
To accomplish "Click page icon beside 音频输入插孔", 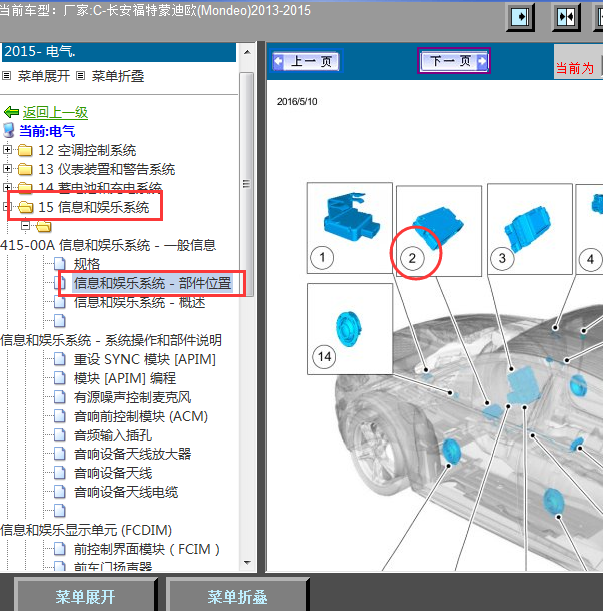I will pos(60,435).
